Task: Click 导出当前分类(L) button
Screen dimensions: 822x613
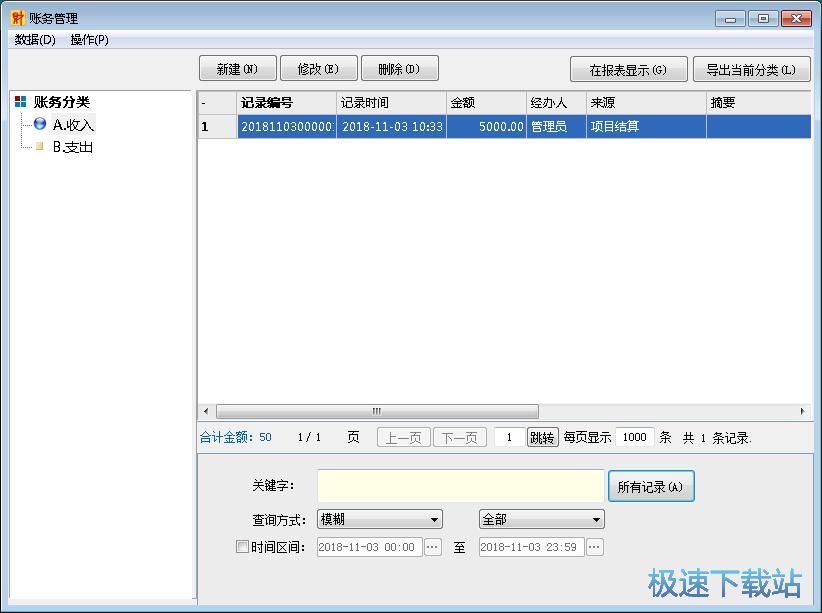Action: [752, 69]
